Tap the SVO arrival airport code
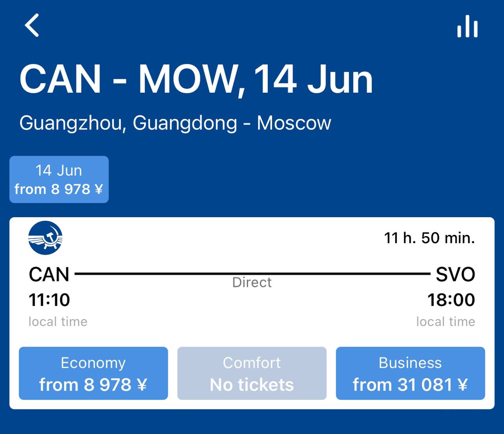This screenshot has height=434, width=504. pos(455,274)
